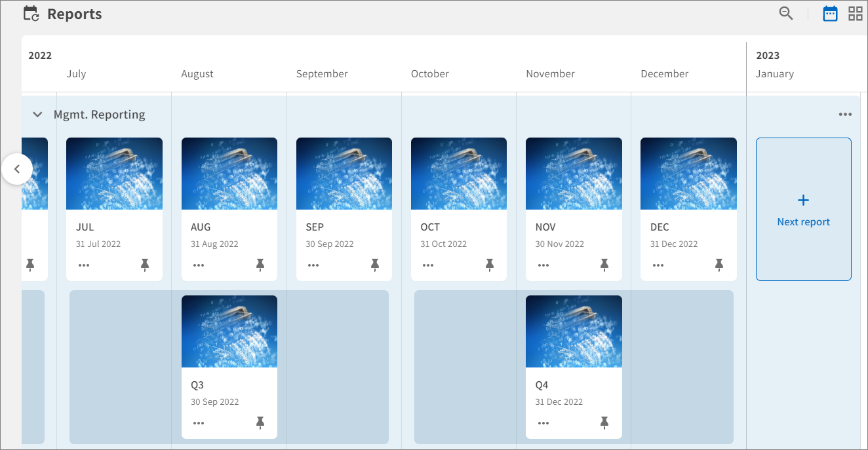Switch to timeline calendar view

tap(830, 14)
